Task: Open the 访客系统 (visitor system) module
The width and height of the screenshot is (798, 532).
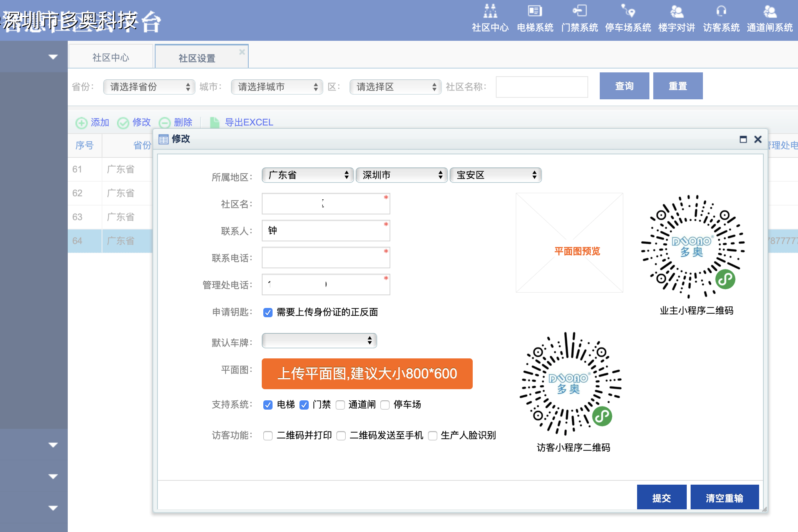Action: [722, 17]
